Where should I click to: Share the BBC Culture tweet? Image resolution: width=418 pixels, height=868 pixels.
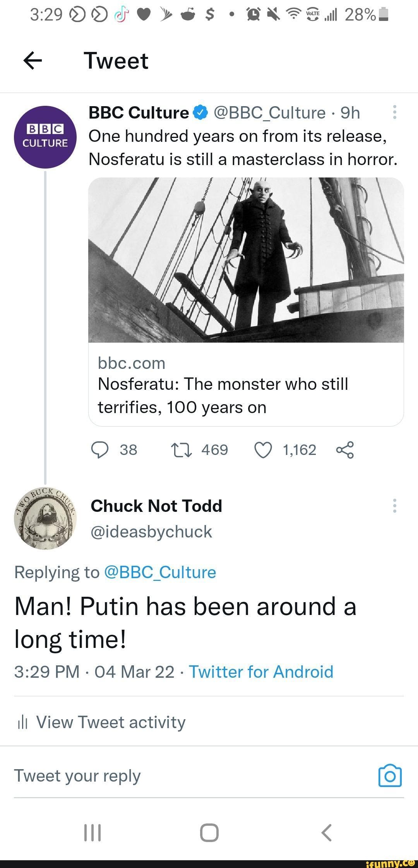pyautogui.click(x=345, y=450)
